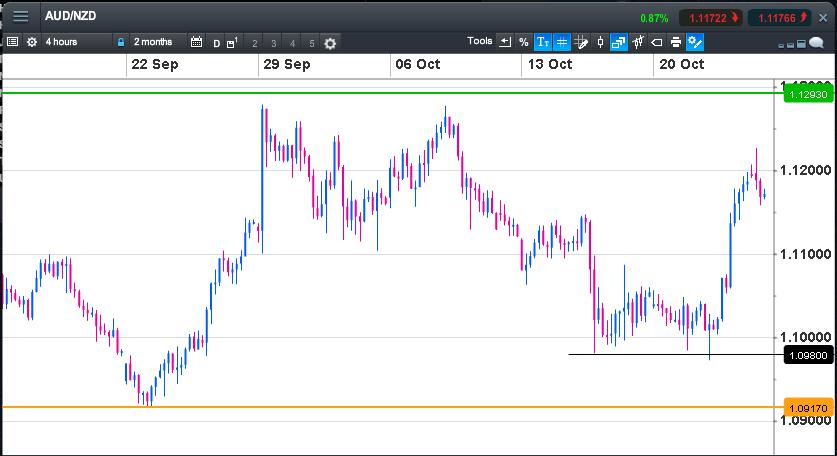The image size is (837, 456).
Task: Toggle the lock icon beside 2 months
Action: tap(121, 42)
